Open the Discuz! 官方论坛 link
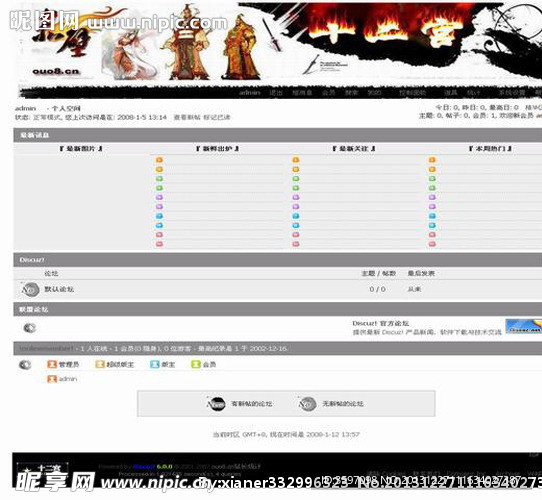Viewport: 542px width, 500px height. point(381,323)
